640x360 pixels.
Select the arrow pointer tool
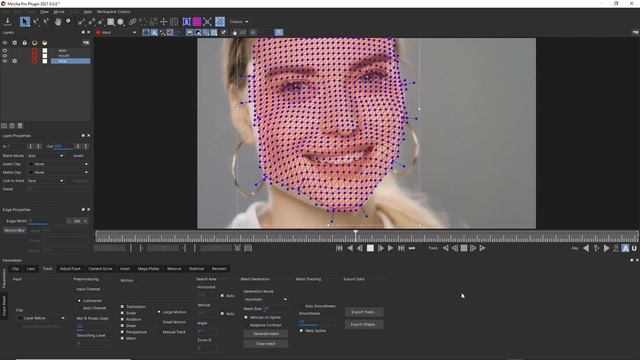pos(25,22)
